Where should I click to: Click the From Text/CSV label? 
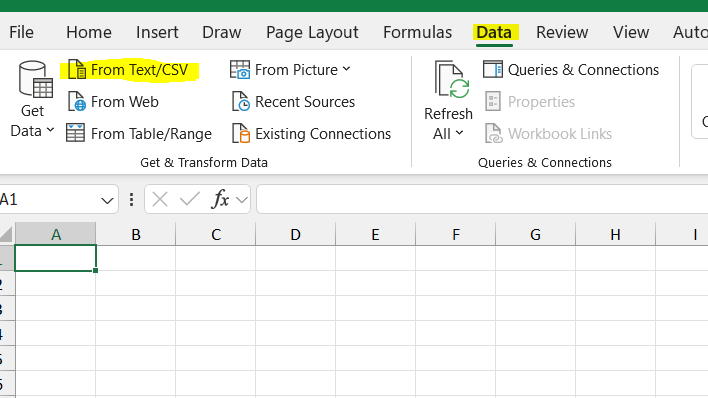coord(140,70)
